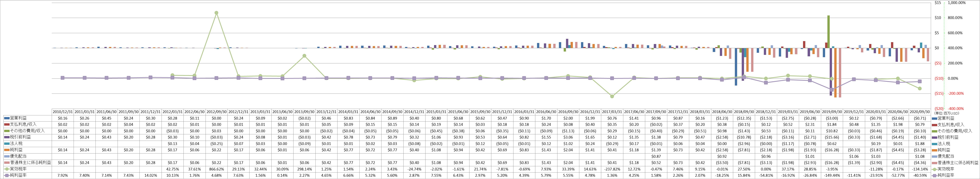The height and width of the screenshot is (179, 980).
Task: Click the ($10.78) cell in the table
Action: coord(744,137)
